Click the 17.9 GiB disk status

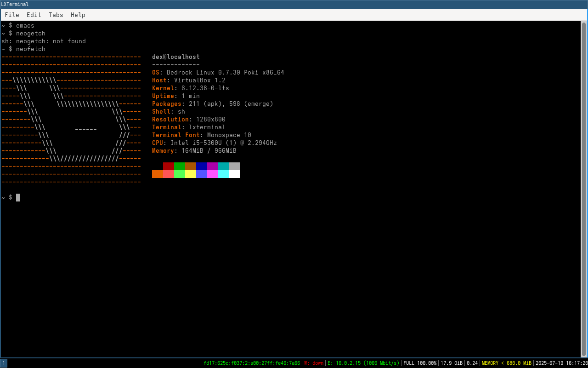click(x=452, y=363)
